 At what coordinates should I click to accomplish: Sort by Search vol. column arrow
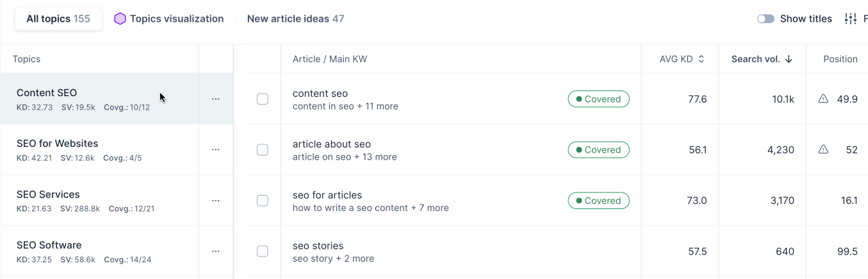[789, 59]
